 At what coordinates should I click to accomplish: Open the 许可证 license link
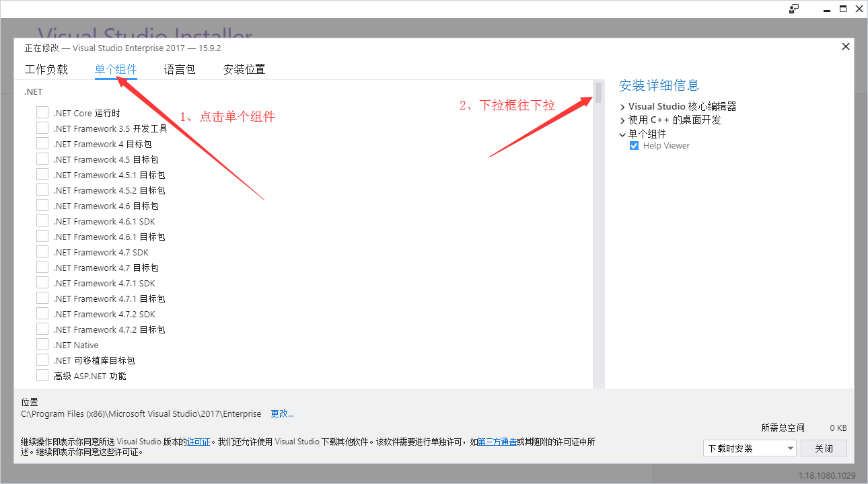198,442
